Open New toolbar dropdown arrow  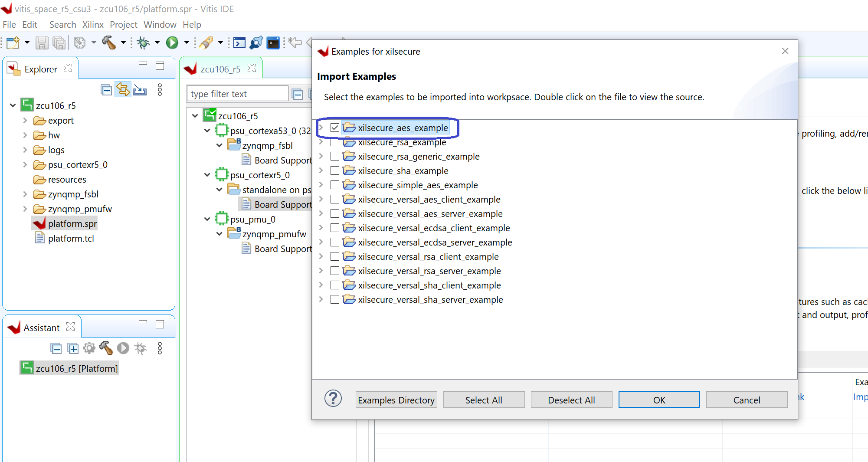pos(27,43)
